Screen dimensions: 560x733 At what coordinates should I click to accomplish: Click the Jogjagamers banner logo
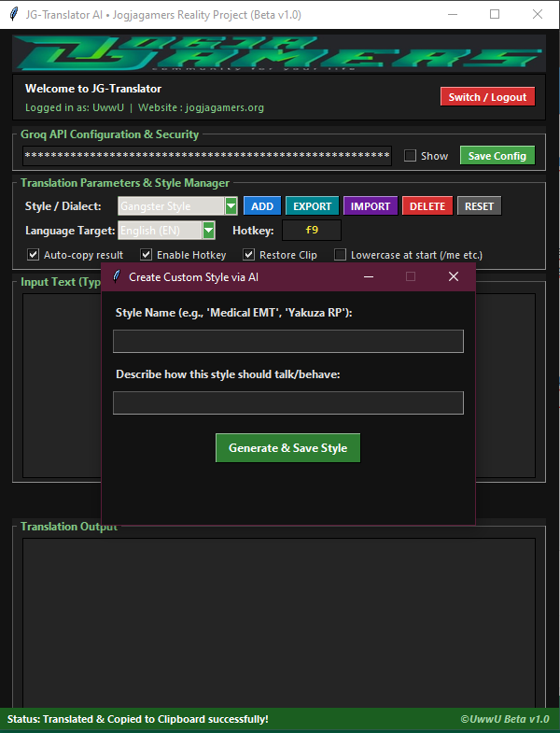(278, 53)
